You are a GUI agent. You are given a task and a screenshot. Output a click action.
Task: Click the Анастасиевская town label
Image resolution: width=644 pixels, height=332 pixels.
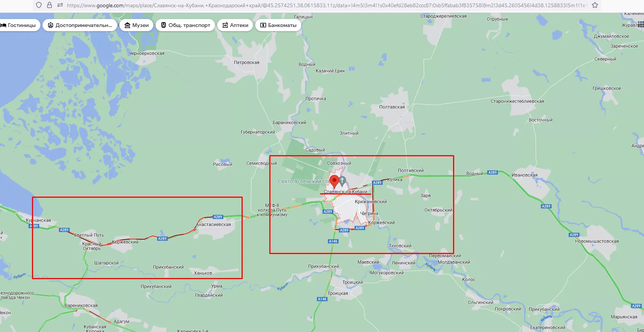pos(213,225)
